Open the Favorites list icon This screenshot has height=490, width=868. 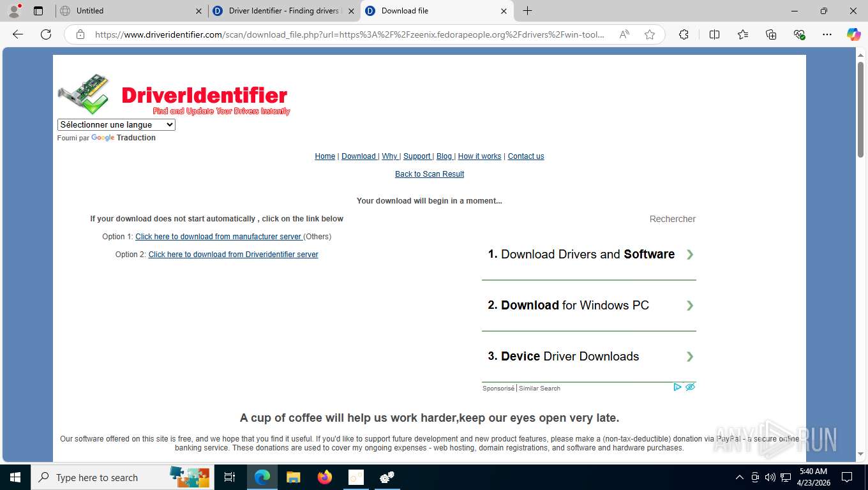click(743, 34)
